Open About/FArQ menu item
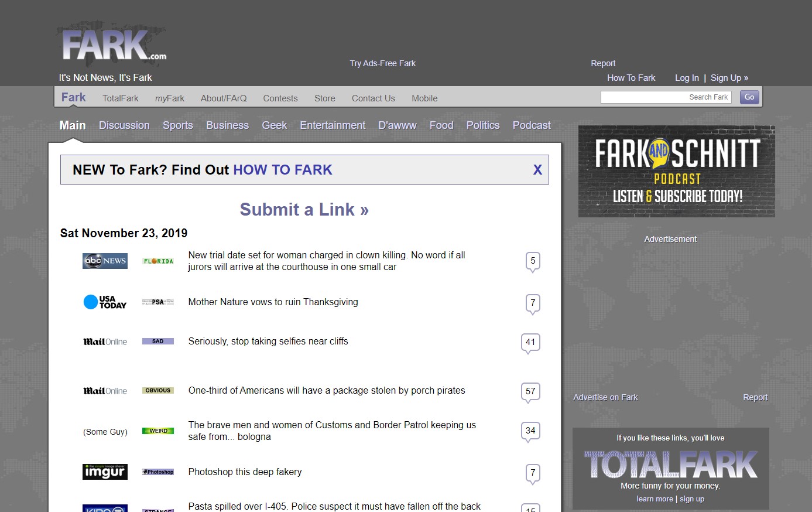The height and width of the screenshot is (512, 812). coord(224,98)
